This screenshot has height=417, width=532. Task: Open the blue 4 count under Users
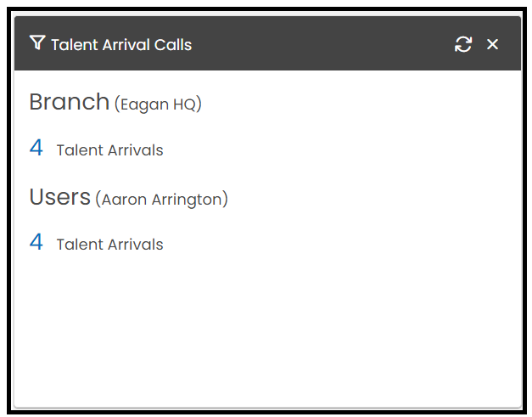(36, 242)
